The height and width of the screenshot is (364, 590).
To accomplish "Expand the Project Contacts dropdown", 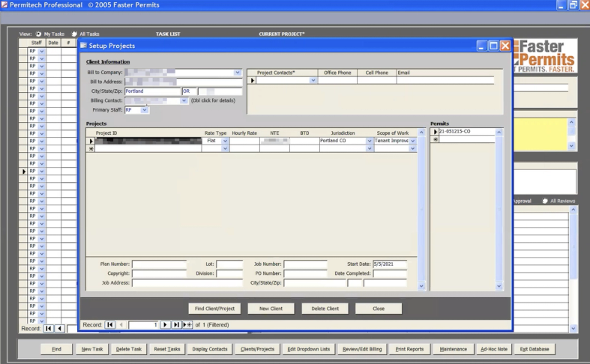I will click(313, 80).
